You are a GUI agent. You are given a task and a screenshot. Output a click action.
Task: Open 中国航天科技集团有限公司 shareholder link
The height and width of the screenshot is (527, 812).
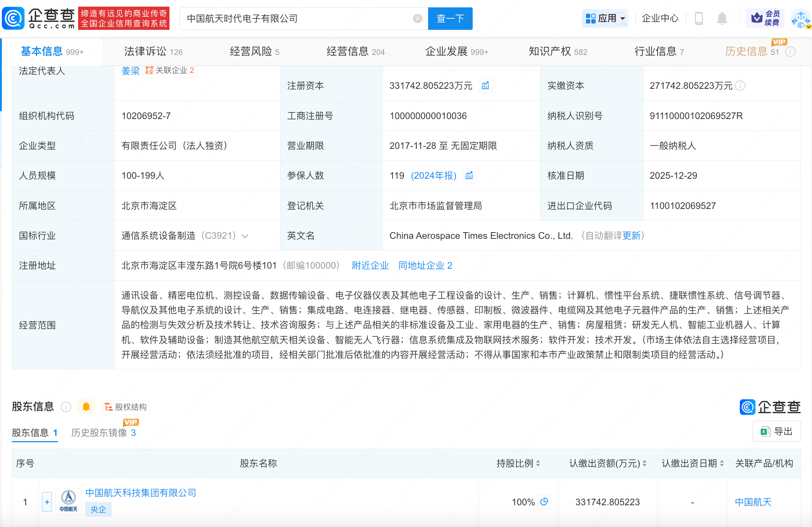tap(140, 493)
